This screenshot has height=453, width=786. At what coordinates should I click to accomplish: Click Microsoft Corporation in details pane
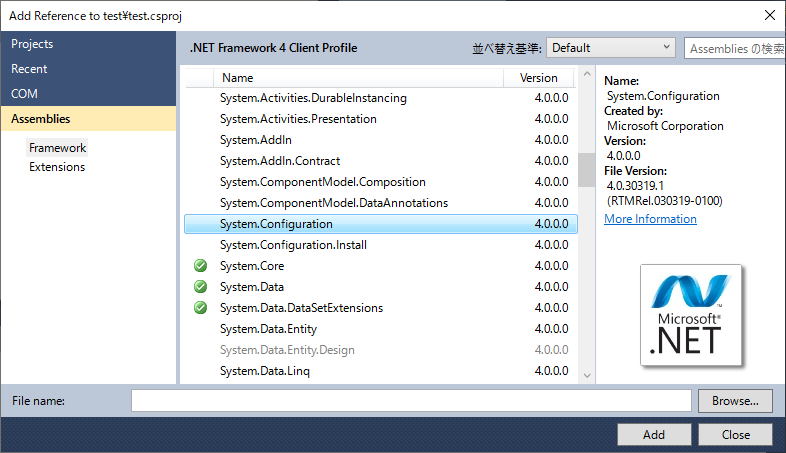[665, 126]
